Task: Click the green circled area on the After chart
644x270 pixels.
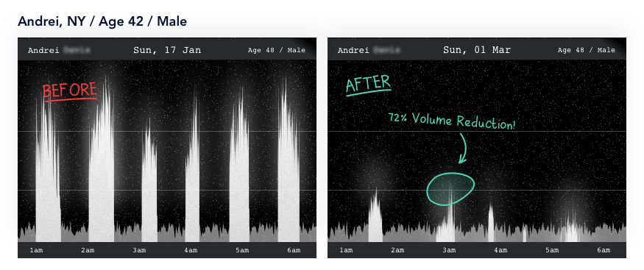Action: tap(450, 189)
